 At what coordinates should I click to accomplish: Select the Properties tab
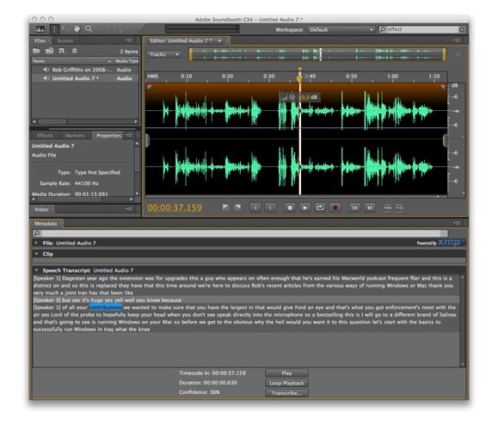pyautogui.click(x=108, y=135)
